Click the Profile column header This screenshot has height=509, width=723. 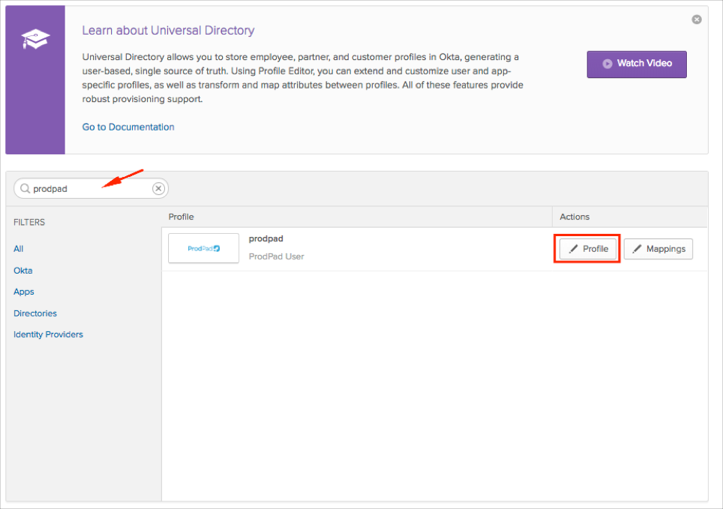[181, 216]
